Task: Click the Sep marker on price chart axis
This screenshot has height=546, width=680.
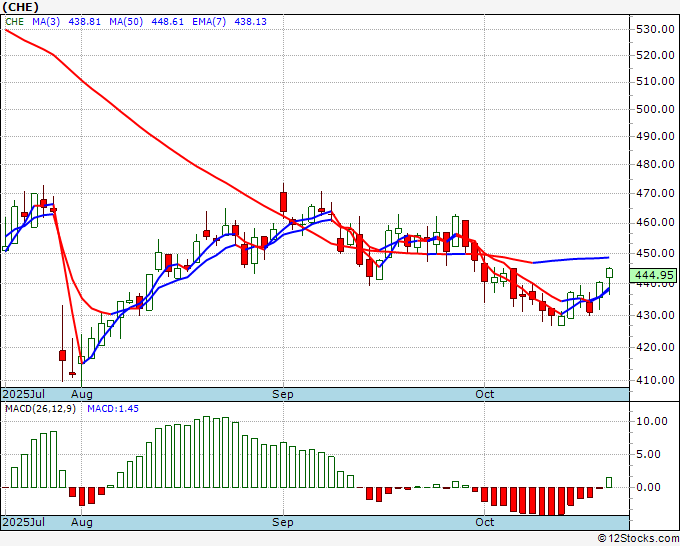Action: click(x=284, y=394)
